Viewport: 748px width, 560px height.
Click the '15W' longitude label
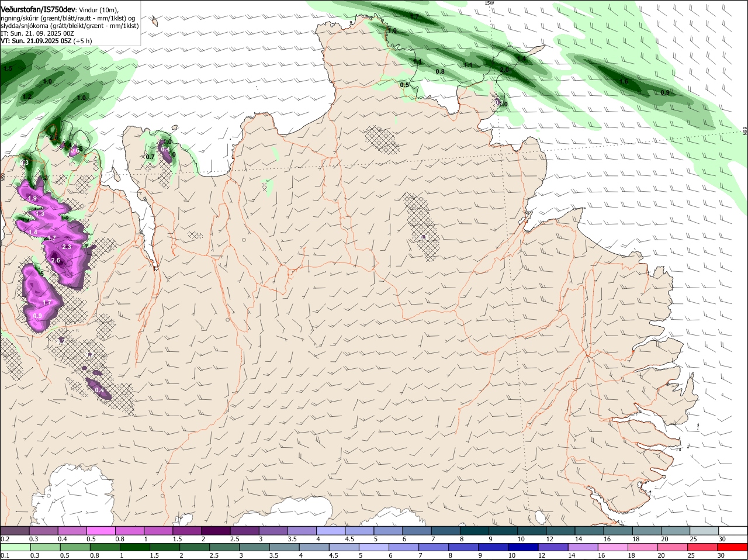(x=489, y=3)
